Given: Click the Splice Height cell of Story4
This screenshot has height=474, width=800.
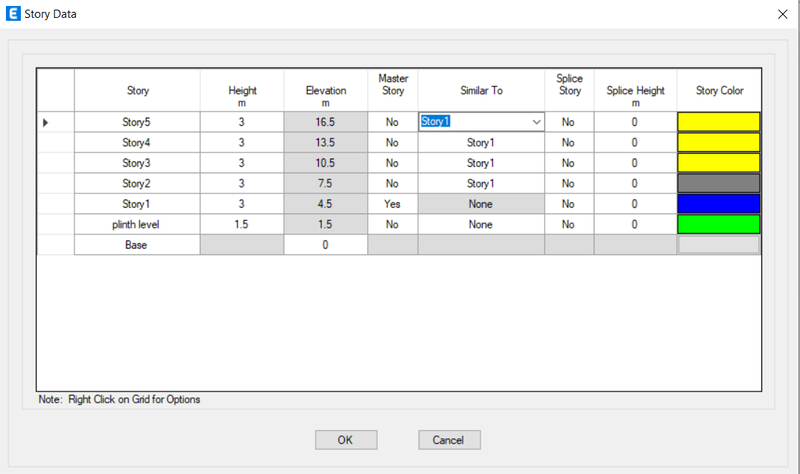Looking at the screenshot, I should tap(635, 142).
